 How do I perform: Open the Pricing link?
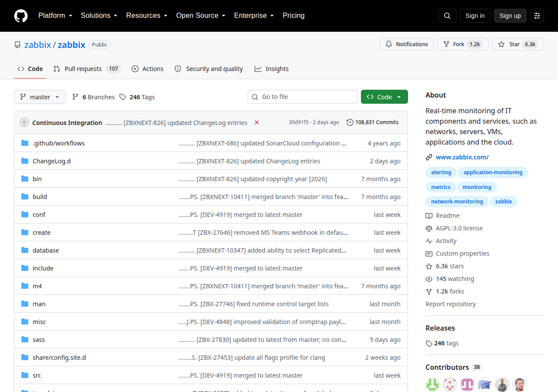click(294, 16)
